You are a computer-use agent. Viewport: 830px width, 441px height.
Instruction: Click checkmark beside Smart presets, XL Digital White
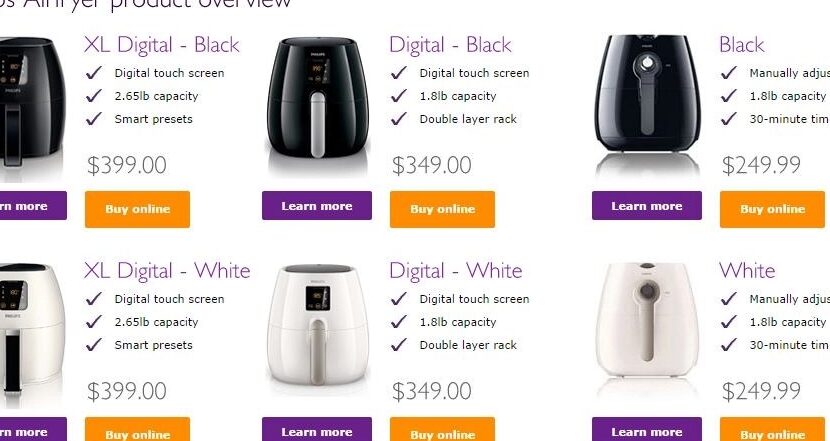click(x=94, y=345)
